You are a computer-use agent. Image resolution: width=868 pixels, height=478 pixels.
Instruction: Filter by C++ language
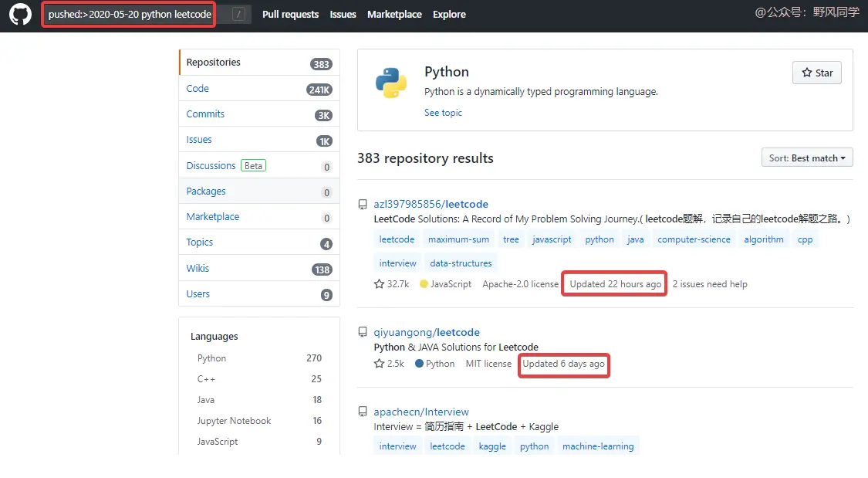pyautogui.click(x=259, y=379)
